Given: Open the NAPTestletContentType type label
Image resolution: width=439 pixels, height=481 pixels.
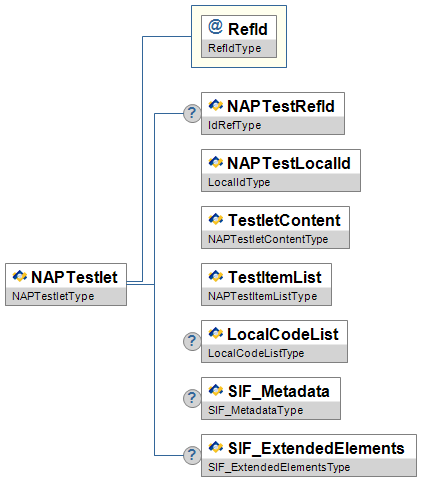Looking at the screenshot, I should pos(268,239).
